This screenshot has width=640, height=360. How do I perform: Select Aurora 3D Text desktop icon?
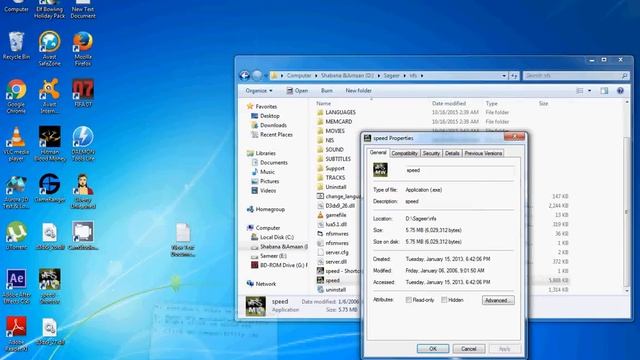(x=16, y=192)
